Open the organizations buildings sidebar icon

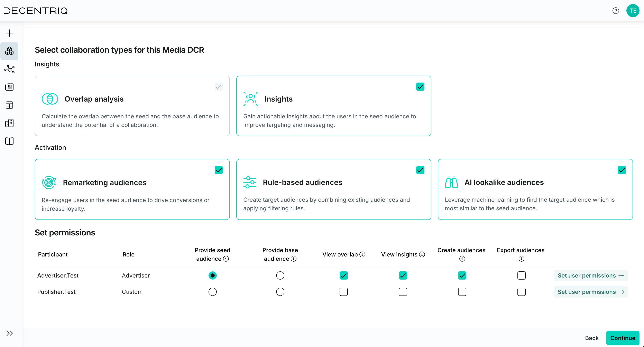(x=9, y=123)
